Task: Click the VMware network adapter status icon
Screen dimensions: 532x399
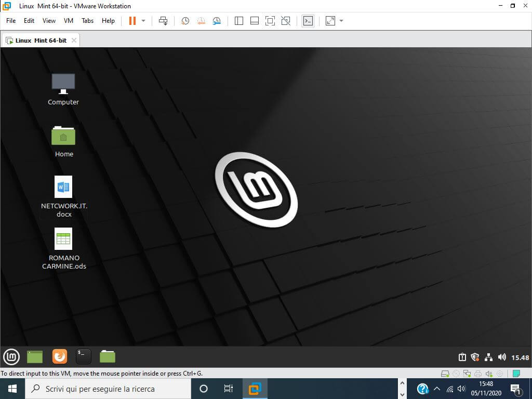Action: [x=467, y=374]
